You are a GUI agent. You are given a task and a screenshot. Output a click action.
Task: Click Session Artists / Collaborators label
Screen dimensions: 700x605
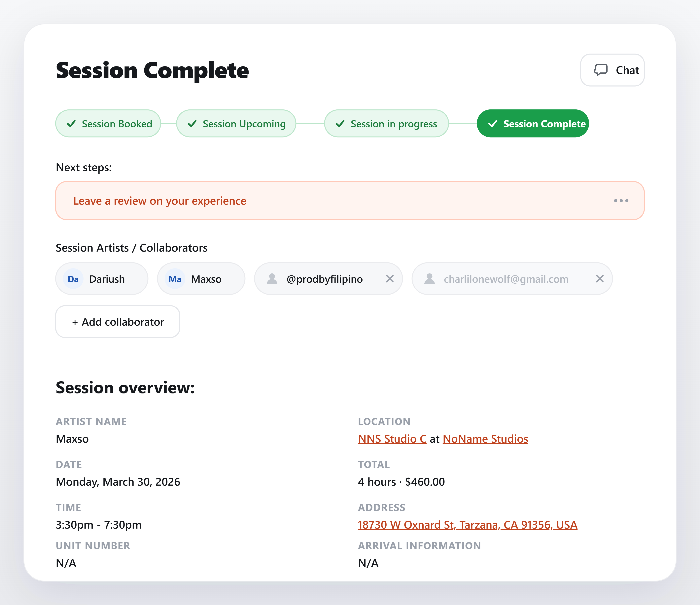pyautogui.click(x=132, y=248)
